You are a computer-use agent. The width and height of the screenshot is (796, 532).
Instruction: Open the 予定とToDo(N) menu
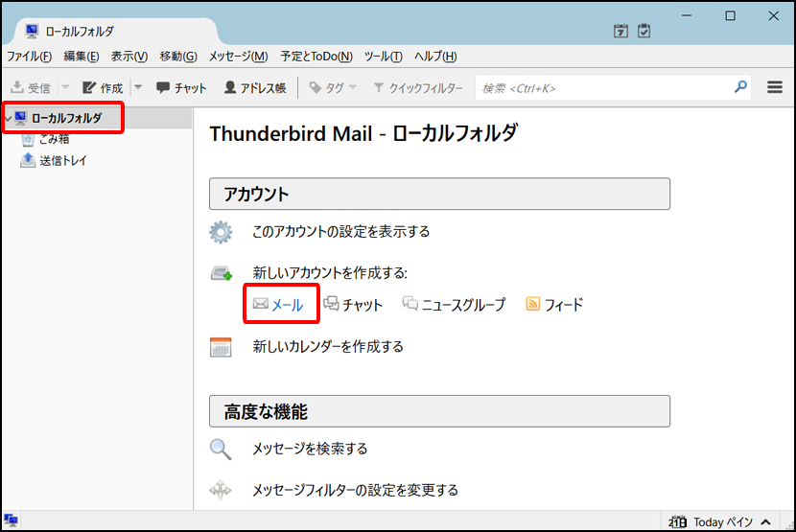[316, 57]
